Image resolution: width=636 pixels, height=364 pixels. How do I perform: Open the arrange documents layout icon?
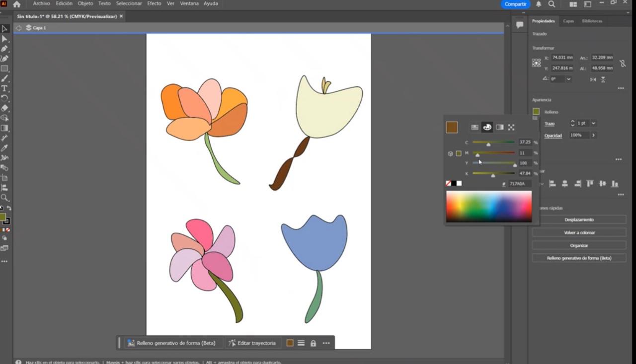pos(573,4)
